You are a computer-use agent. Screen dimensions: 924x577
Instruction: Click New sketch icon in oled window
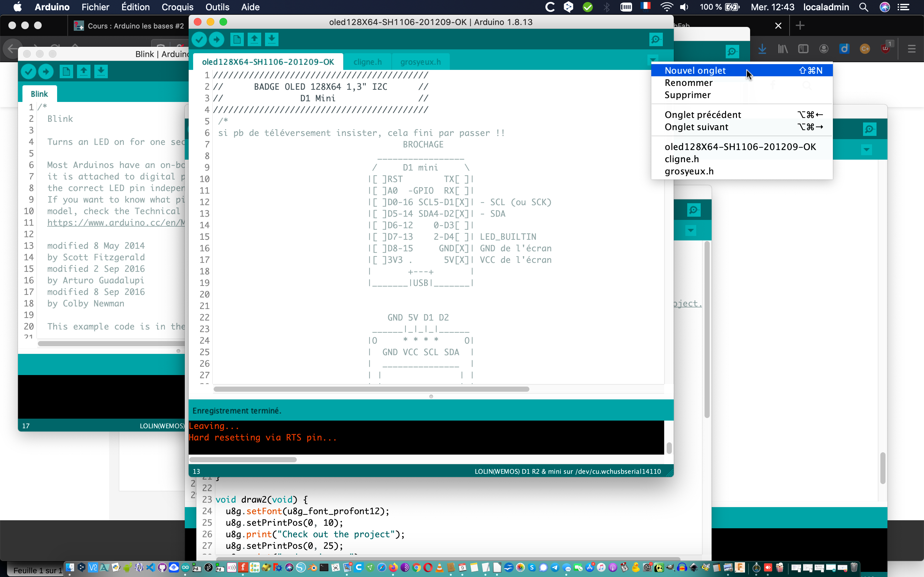tap(237, 39)
